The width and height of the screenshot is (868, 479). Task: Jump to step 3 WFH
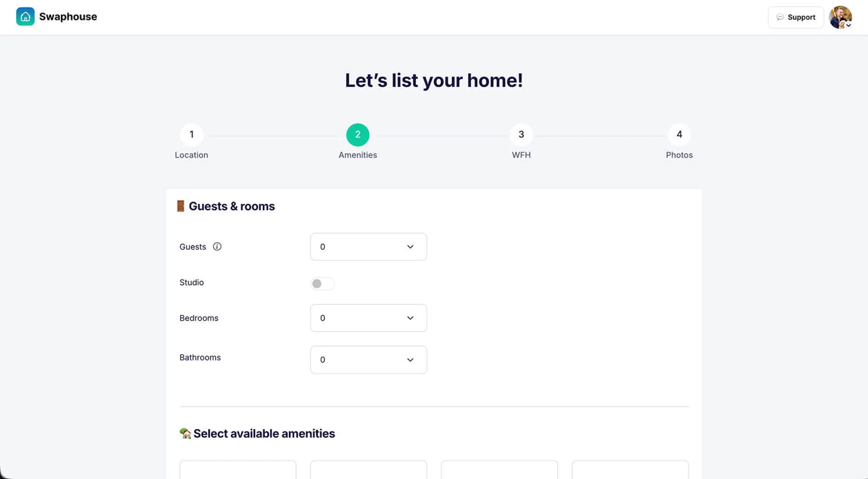tap(521, 135)
